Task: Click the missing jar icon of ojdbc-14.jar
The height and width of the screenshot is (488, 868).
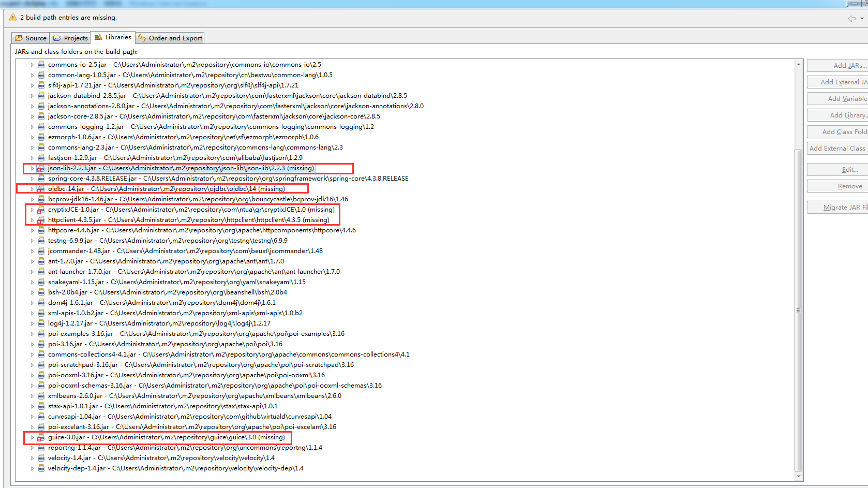Action: tap(41, 189)
